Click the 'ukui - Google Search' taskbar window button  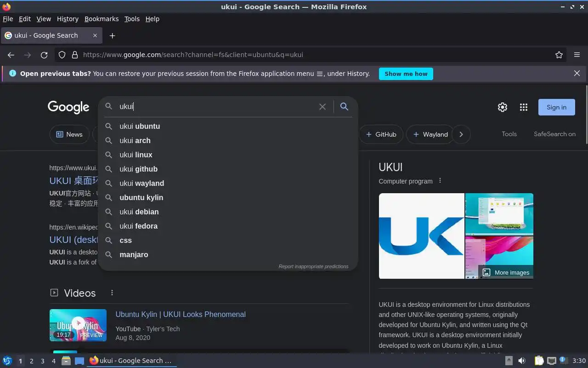(132, 361)
